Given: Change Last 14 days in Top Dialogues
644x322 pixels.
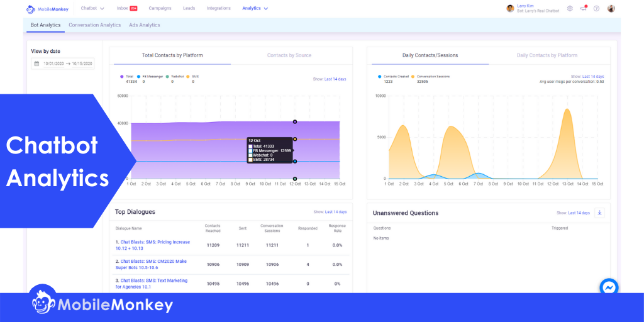Looking at the screenshot, I should (x=336, y=212).
